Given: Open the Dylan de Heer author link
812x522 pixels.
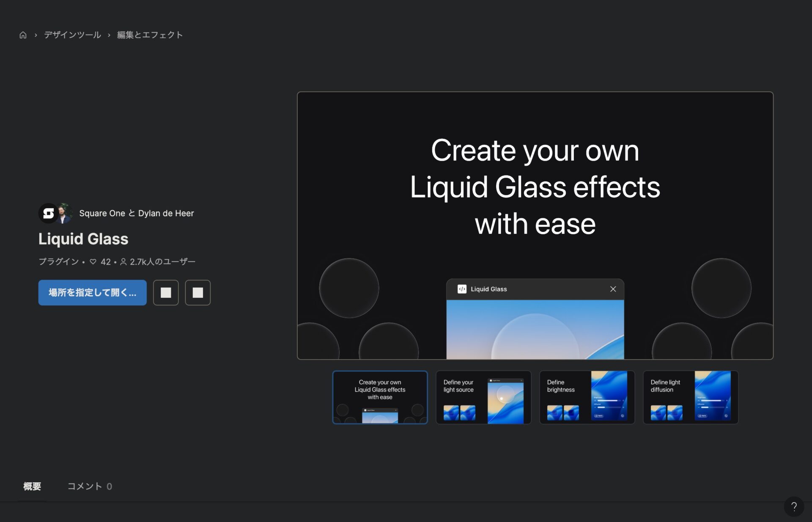Looking at the screenshot, I should click(166, 213).
